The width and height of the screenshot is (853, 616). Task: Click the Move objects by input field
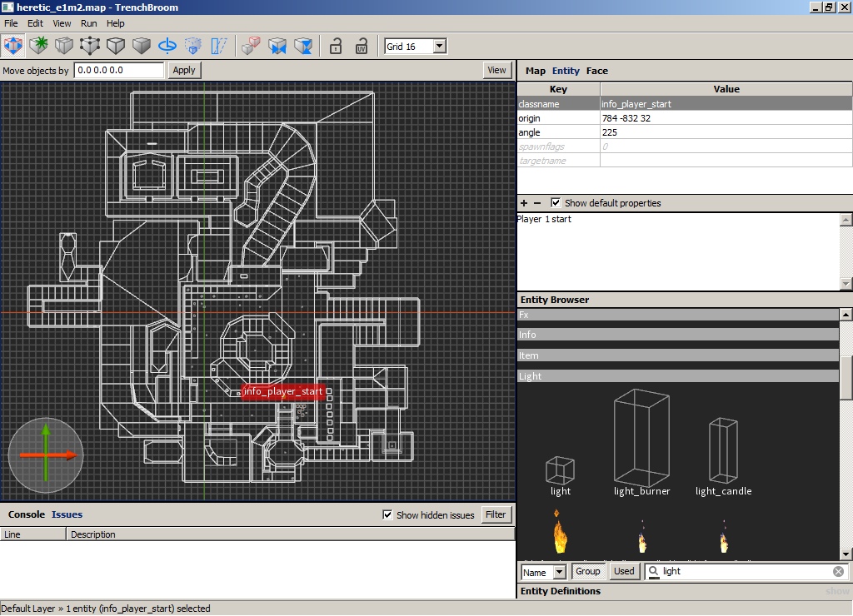118,71
